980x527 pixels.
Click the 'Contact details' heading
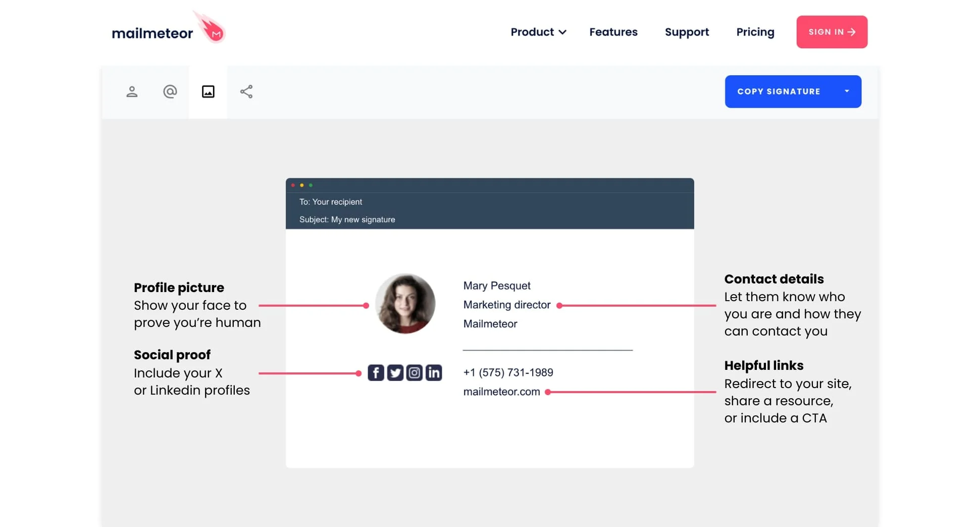click(774, 279)
